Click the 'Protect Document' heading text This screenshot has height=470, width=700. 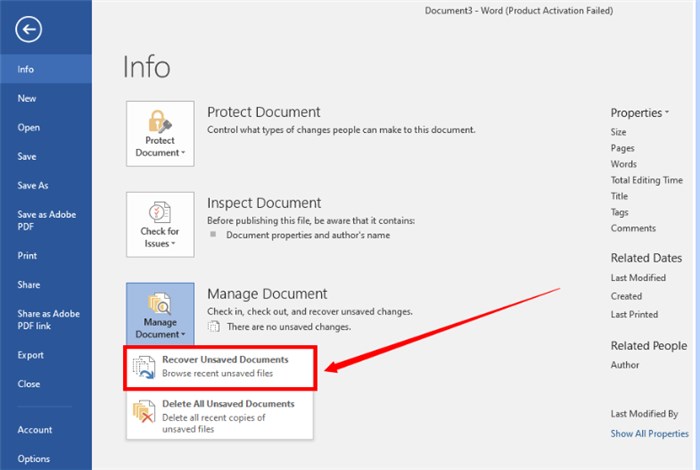[x=263, y=112]
